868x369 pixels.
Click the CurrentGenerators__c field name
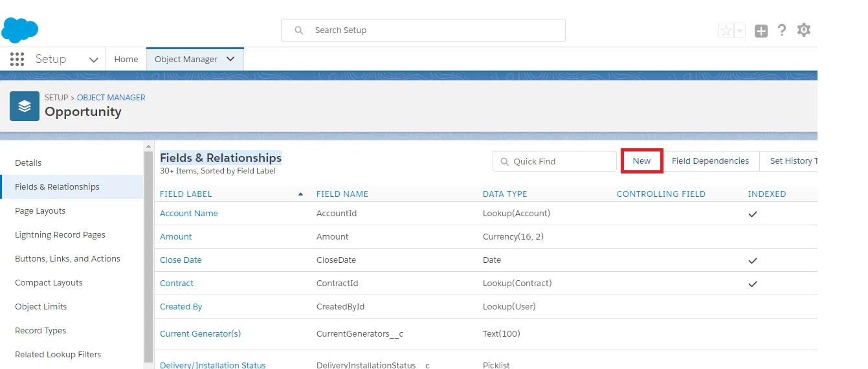tap(360, 333)
